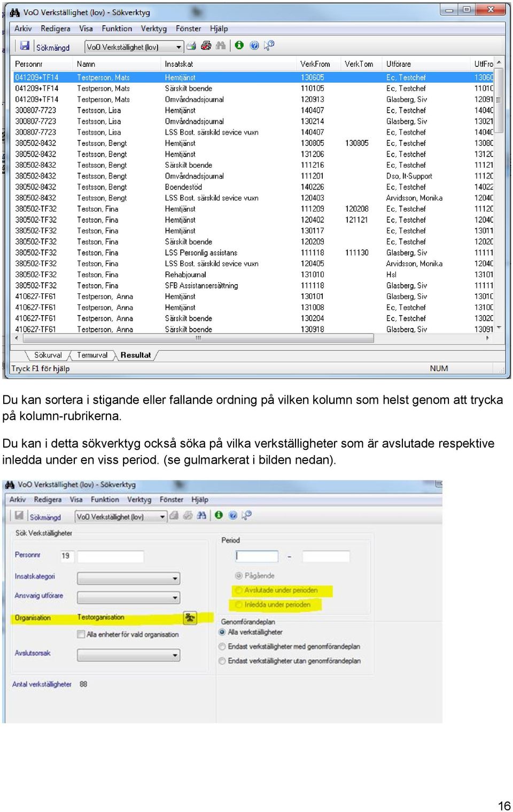
Task: Sort by the Personnr column header
Action: point(43,64)
